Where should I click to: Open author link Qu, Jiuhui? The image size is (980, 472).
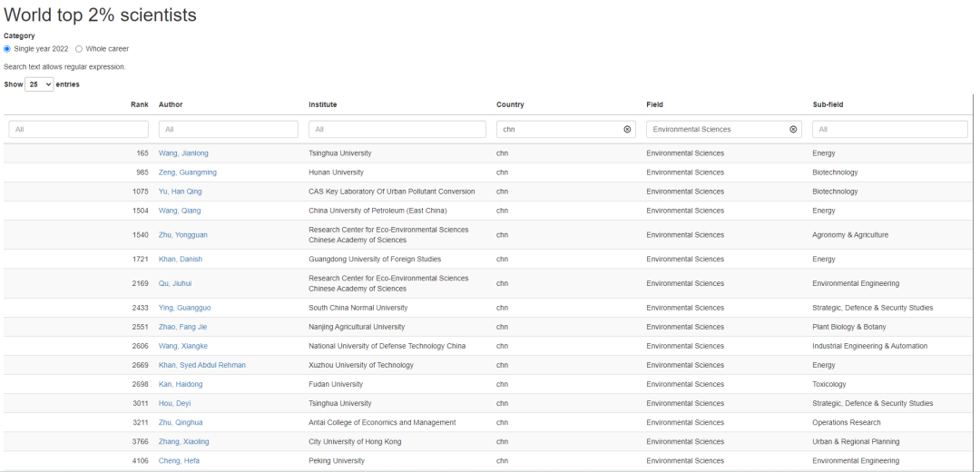coord(175,284)
